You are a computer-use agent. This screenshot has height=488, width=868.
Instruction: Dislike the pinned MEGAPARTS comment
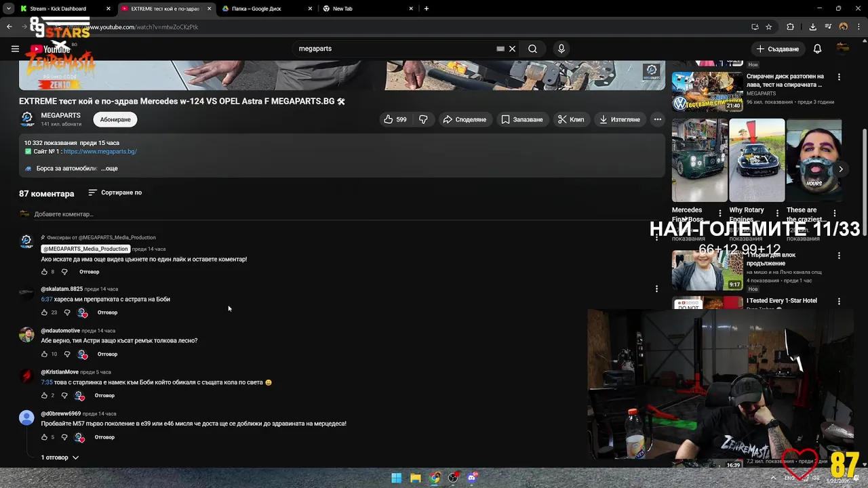[x=64, y=272]
